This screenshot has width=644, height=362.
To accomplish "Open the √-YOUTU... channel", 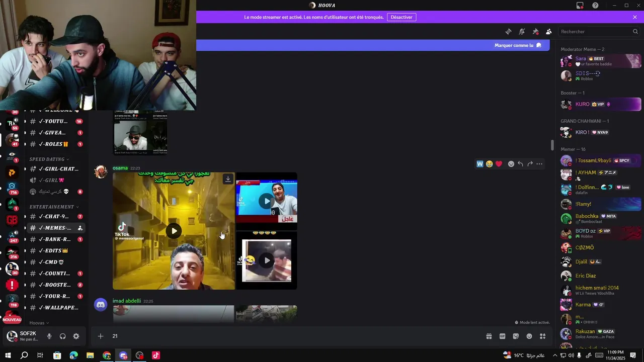I will click(55, 121).
